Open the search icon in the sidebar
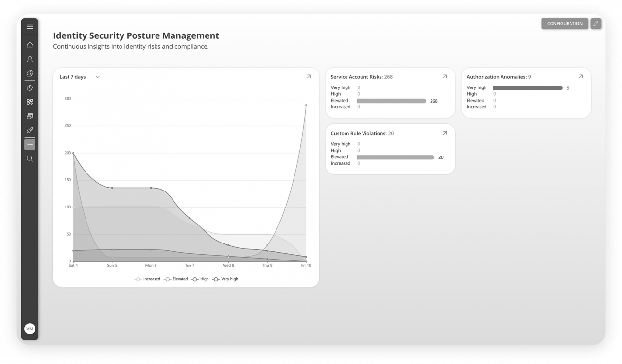622x364 pixels. (30, 158)
